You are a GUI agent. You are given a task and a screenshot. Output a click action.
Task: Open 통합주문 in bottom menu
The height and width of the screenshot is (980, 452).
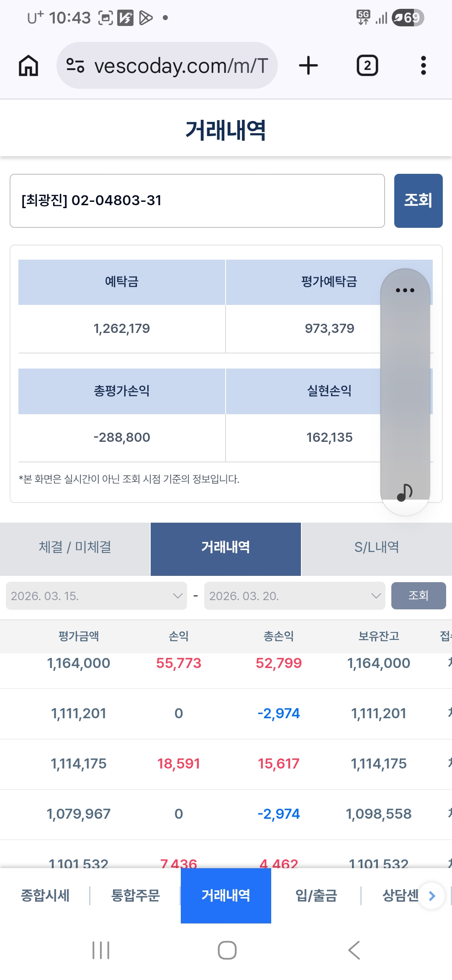(x=135, y=896)
